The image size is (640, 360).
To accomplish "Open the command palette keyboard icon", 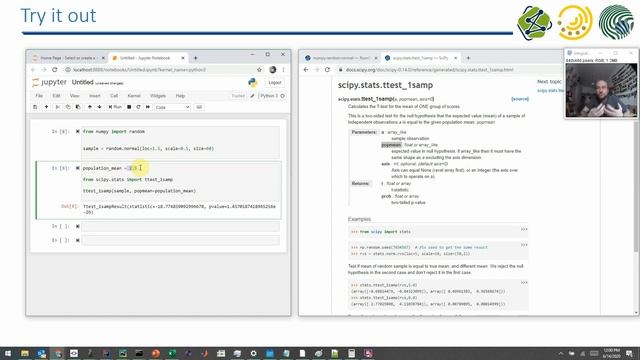I will tap(199, 107).
